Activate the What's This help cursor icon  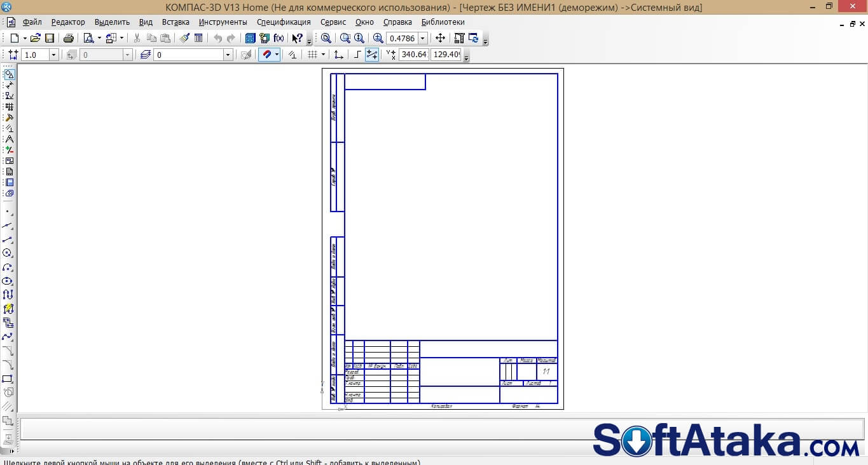click(297, 38)
